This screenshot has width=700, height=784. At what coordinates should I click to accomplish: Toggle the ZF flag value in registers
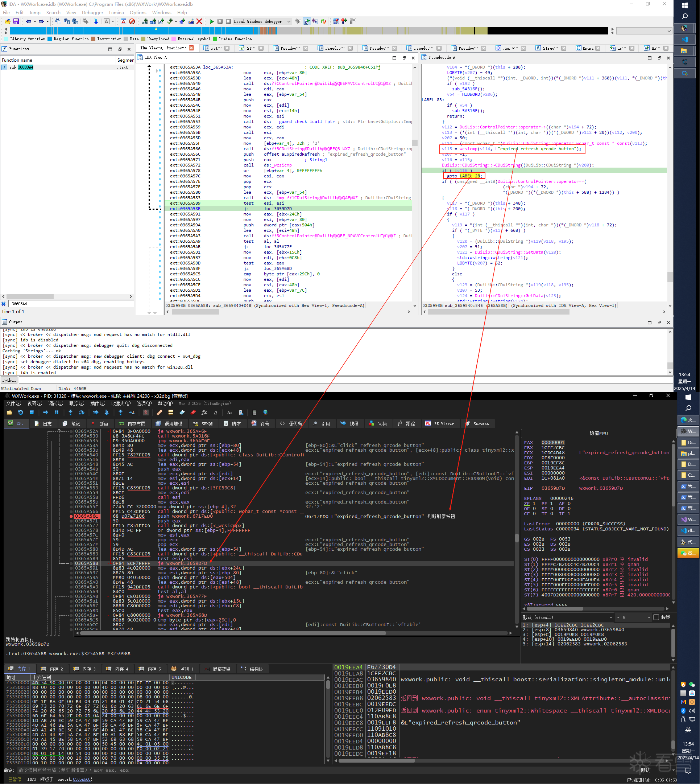click(x=534, y=504)
